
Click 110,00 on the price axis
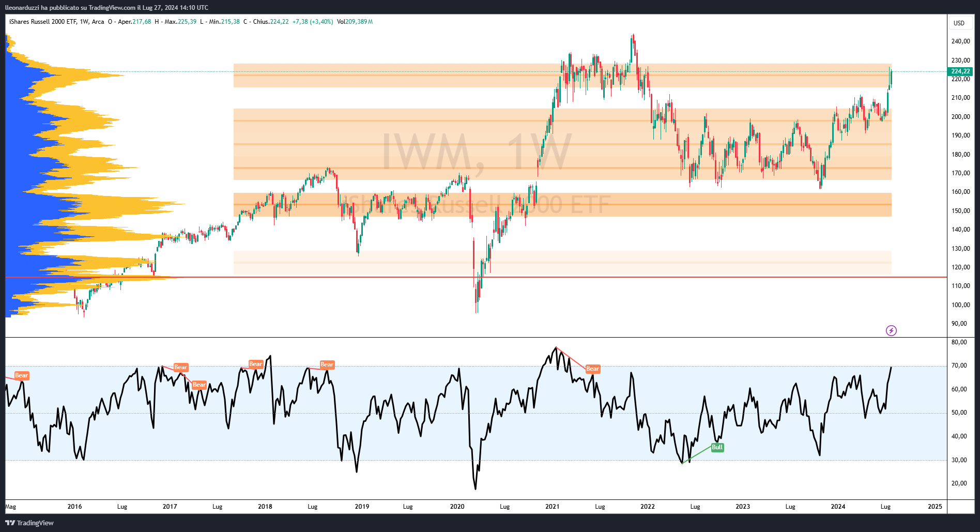[x=961, y=286]
